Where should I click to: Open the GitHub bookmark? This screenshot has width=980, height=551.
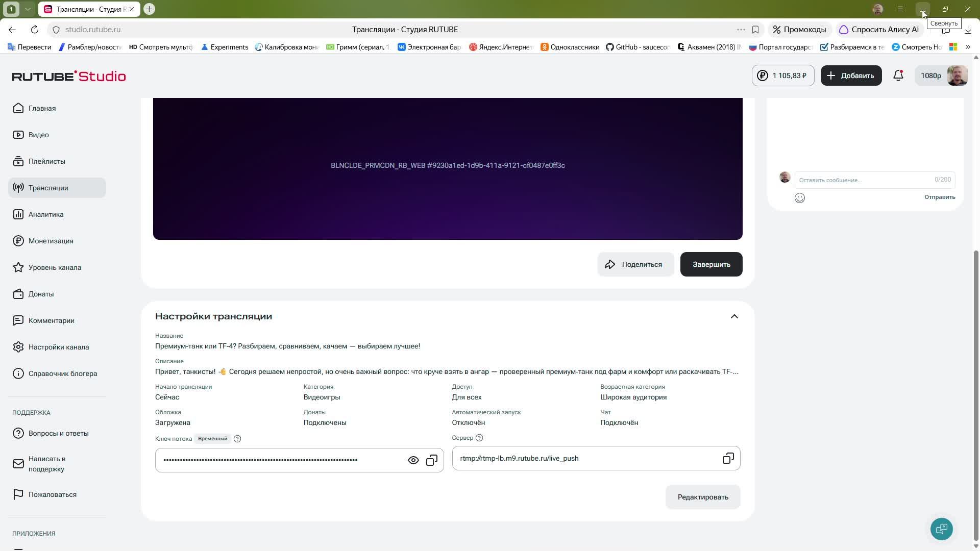(638, 47)
